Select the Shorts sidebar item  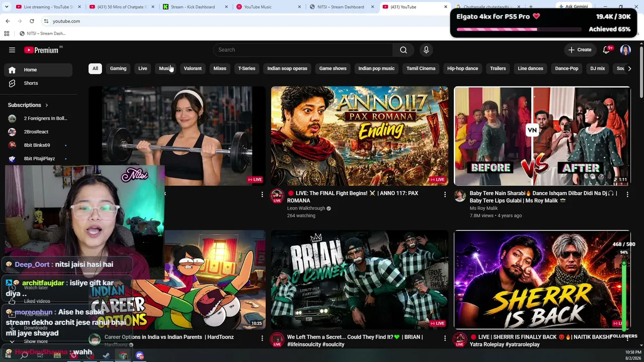tap(38, 83)
